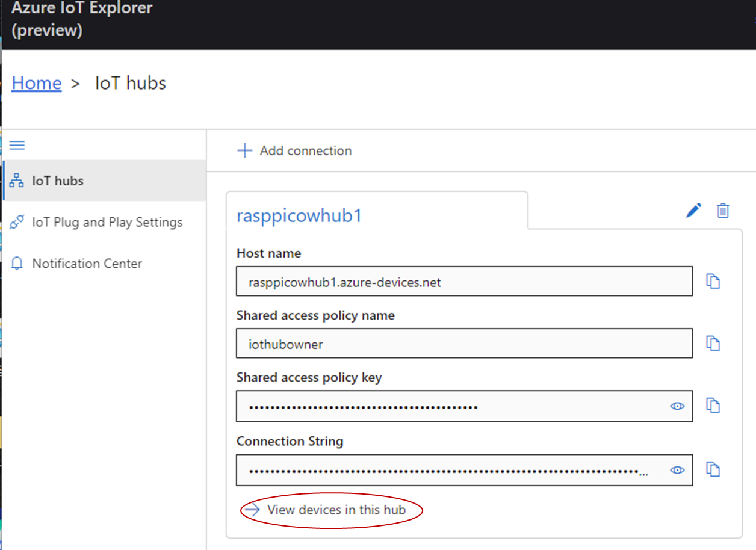Collapse the hamburger navigation menu
756x550 pixels.
17,145
